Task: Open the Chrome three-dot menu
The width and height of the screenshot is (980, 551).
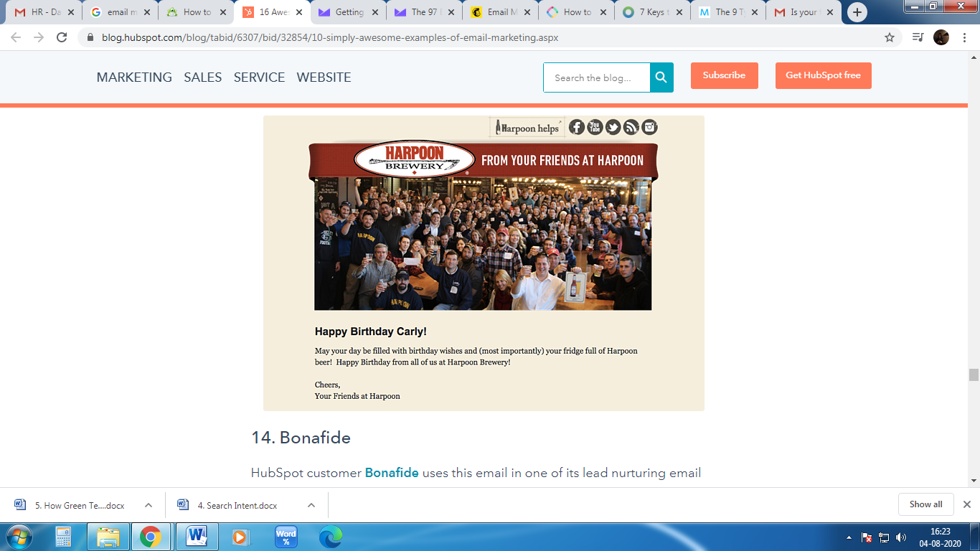Action: 964,37
